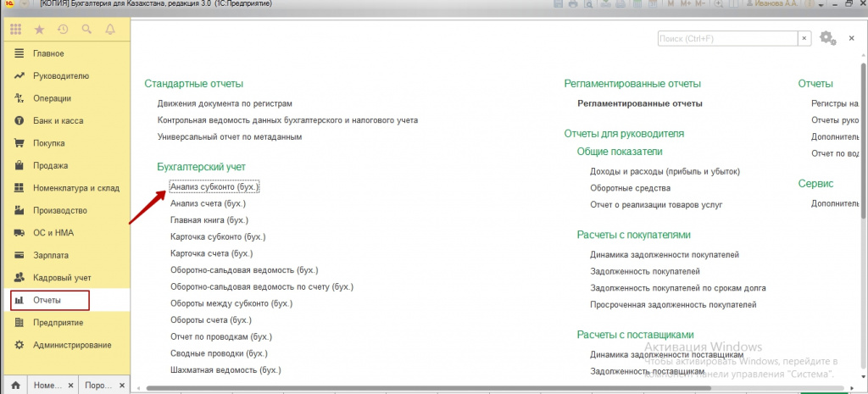The image size is (868, 394).
Task: Click the zoom magnifier icon in the title bar
Action: [719, 3]
